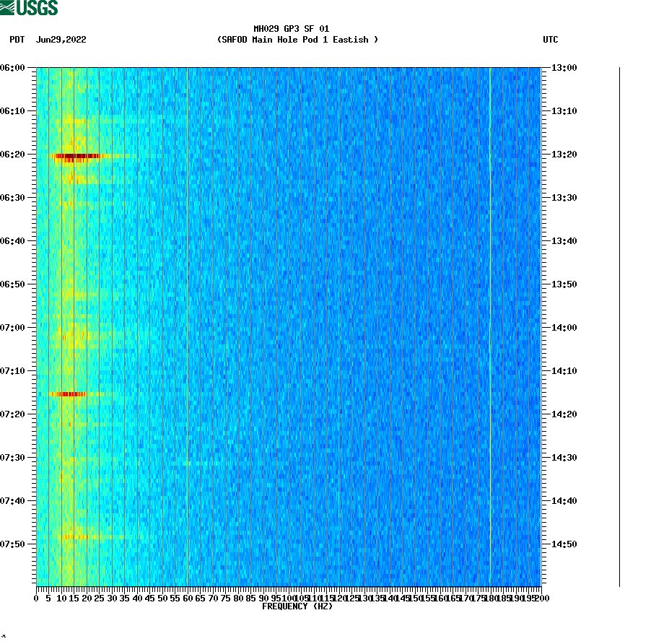Click the red energy band at 07:16
The height and width of the screenshot is (644, 651).
click(69, 394)
